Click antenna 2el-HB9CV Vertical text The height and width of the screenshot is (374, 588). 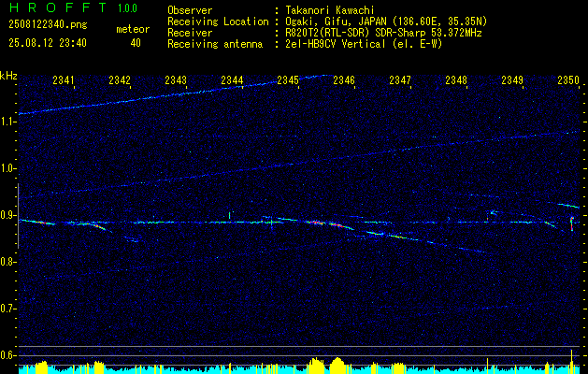pyautogui.click(x=364, y=44)
